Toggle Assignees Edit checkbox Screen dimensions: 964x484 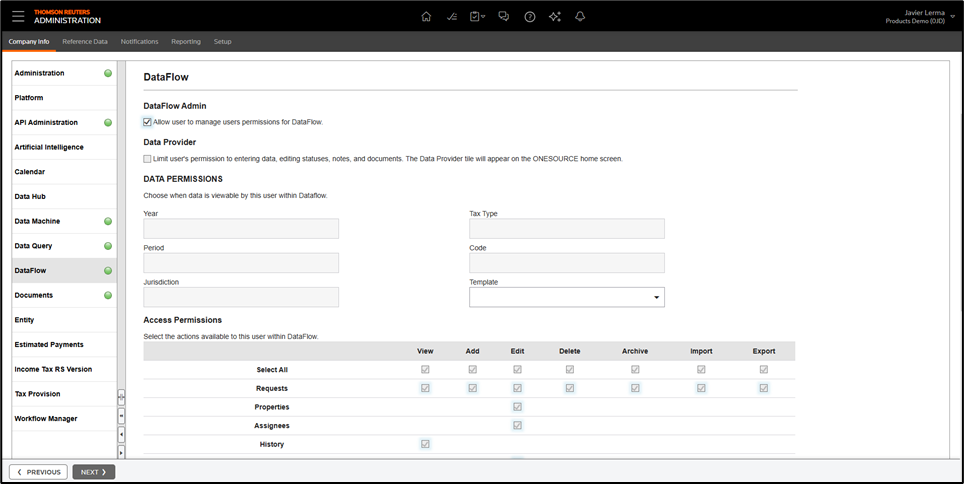[x=518, y=425]
